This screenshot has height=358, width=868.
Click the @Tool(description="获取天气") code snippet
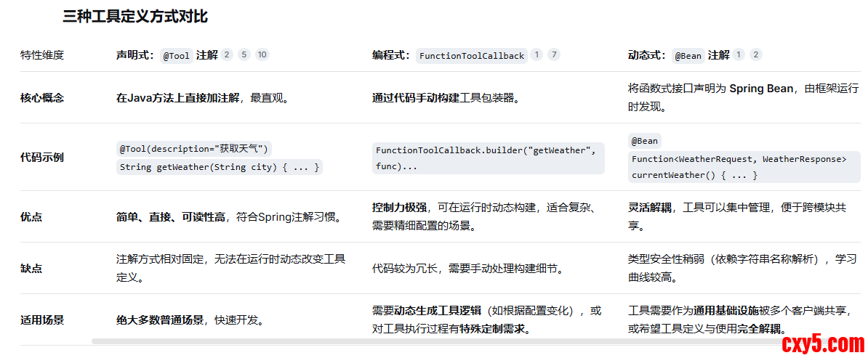pyautogui.click(x=194, y=149)
